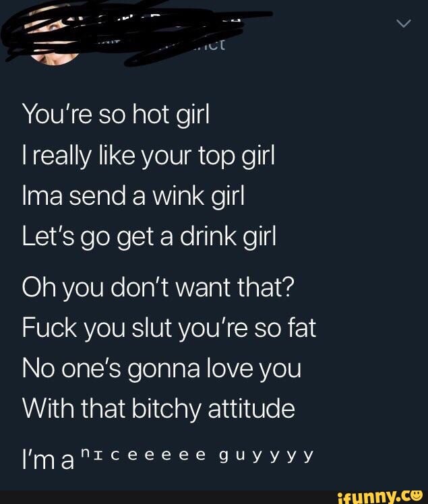This screenshot has height=504, width=428.
Task: Open the tweet options chevron menu
Action: tap(404, 24)
